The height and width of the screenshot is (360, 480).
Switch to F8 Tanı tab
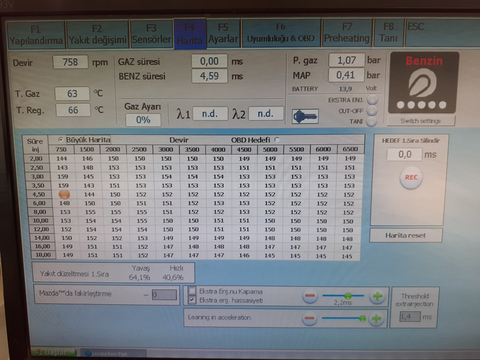pos(389,33)
